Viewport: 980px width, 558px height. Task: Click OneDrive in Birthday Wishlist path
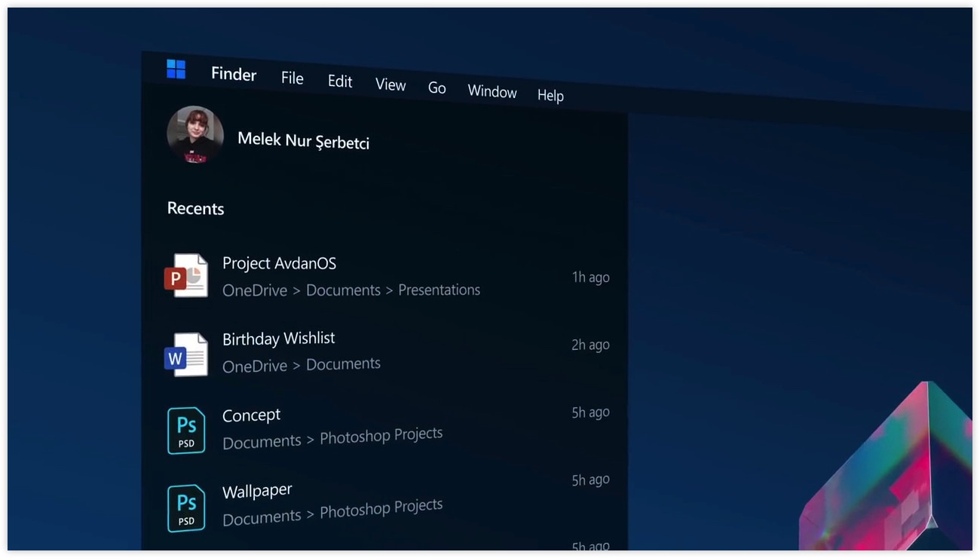pyautogui.click(x=255, y=366)
